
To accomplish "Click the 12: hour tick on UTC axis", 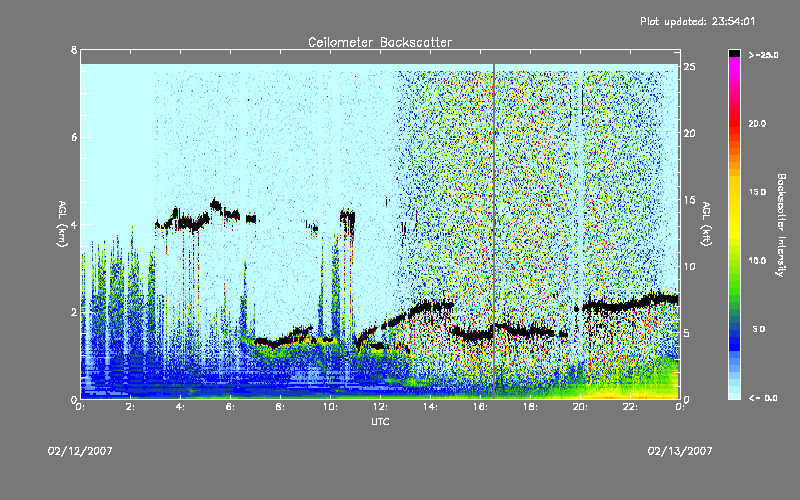I will [x=381, y=407].
